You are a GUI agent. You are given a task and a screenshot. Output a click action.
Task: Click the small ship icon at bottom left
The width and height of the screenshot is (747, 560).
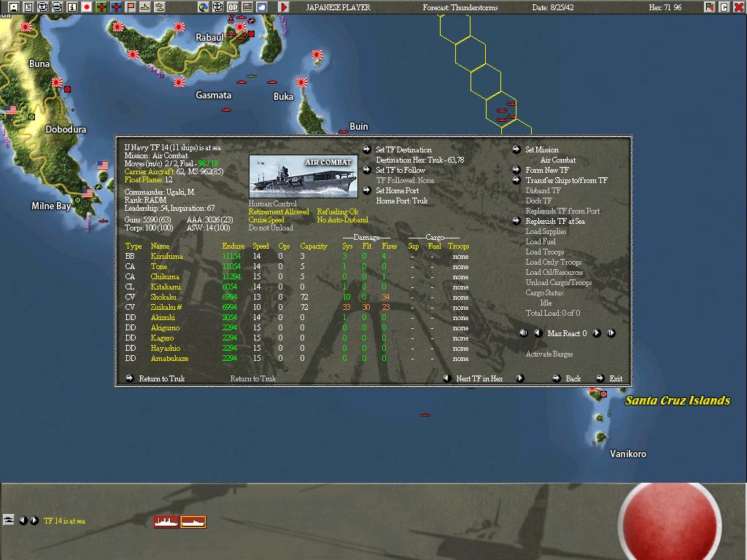point(9,519)
